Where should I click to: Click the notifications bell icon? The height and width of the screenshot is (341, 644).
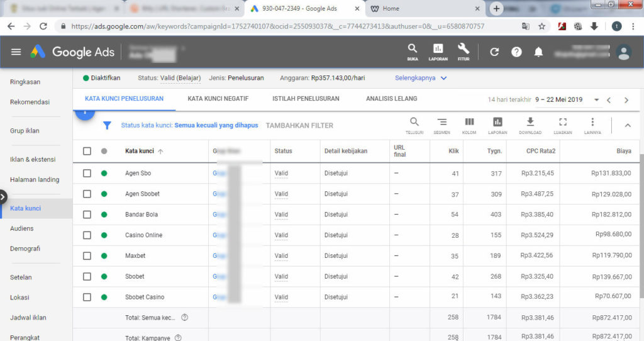pyautogui.click(x=538, y=52)
